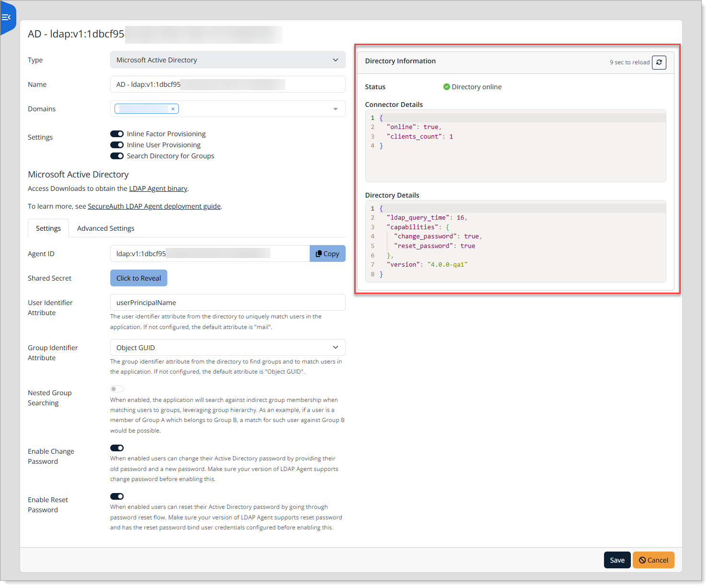The image size is (709, 588).
Task: Click the "reset_password": true line
Action: (x=435, y=246)
